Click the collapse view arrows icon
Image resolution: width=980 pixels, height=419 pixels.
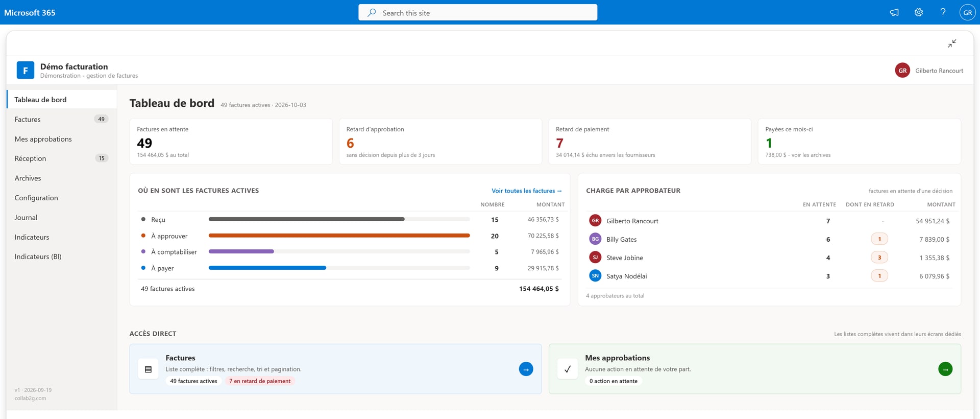click(952, 43)
